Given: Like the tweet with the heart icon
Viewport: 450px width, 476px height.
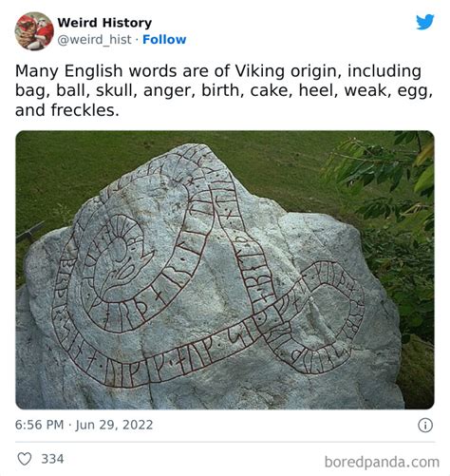Looking at the screenshot, I should (25, 459).
